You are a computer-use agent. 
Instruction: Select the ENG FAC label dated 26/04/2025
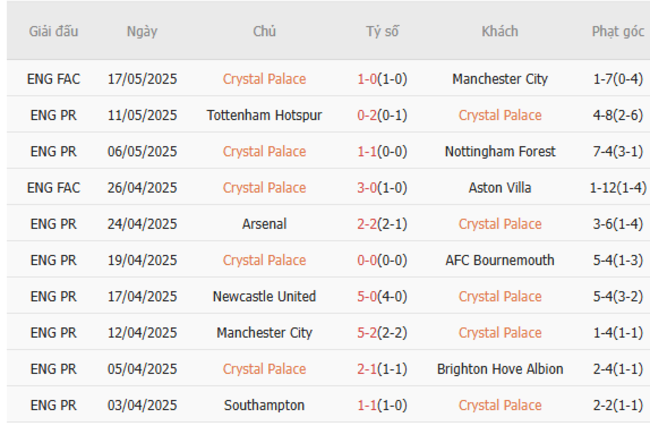(54, 188)
